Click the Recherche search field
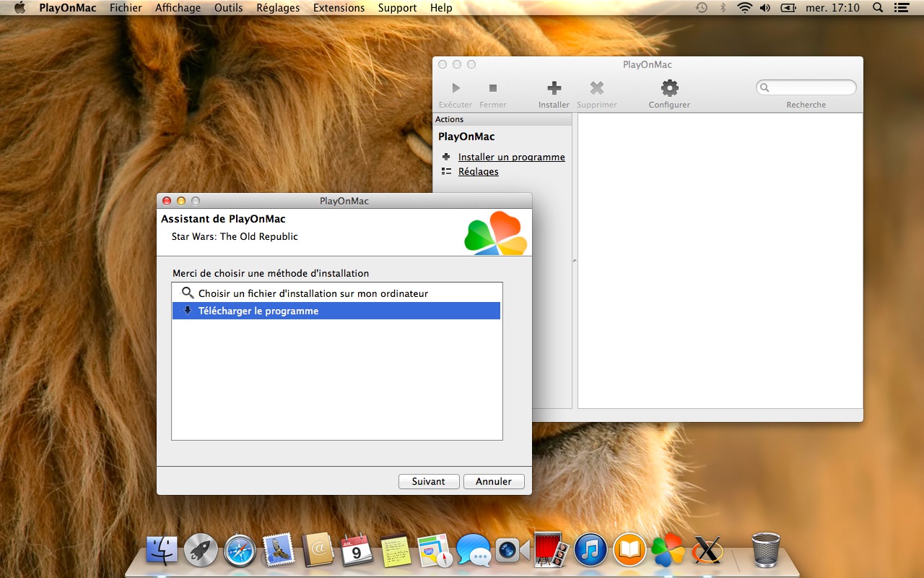The height and width of the screenshot is (578, 924). coord(806,87)
